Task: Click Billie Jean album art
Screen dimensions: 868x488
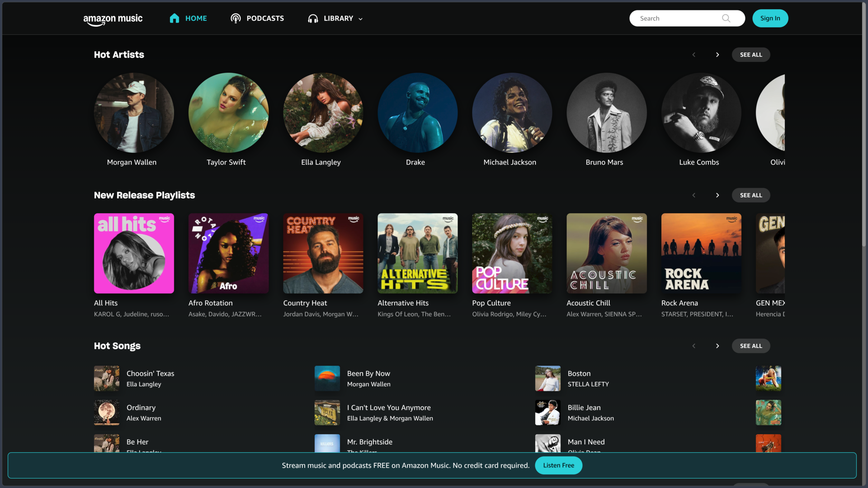Action: (x=547, y=413)
